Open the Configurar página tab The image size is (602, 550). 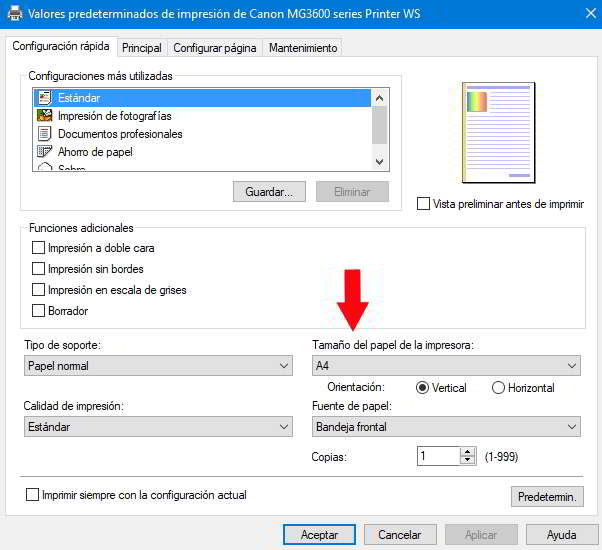215,48
